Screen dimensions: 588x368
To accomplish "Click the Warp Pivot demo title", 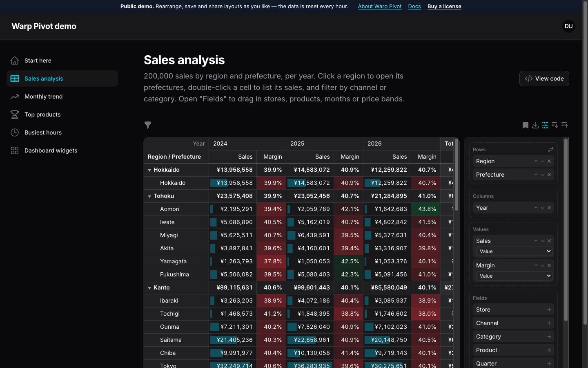I will point(44,26).
